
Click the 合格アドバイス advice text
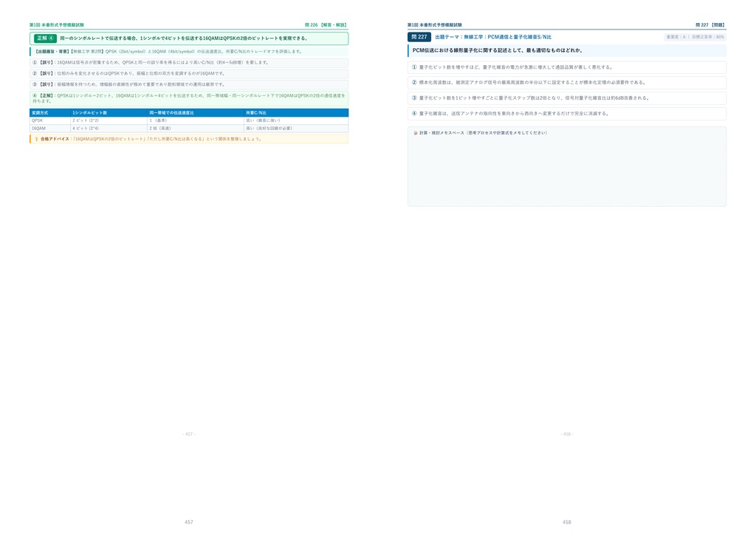151,139
